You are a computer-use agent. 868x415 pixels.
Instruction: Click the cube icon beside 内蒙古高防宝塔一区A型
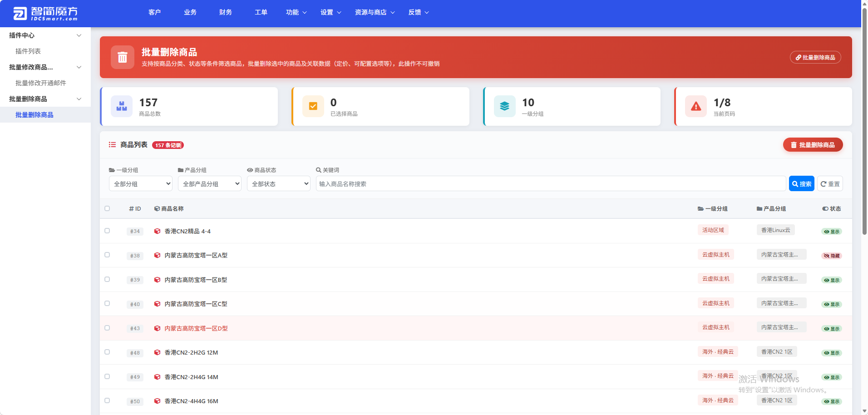coord(157,255)
